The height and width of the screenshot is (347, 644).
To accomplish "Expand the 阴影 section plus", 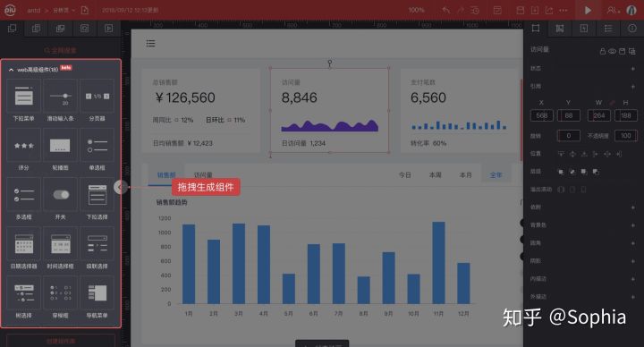I will click(x=633, y=261).
